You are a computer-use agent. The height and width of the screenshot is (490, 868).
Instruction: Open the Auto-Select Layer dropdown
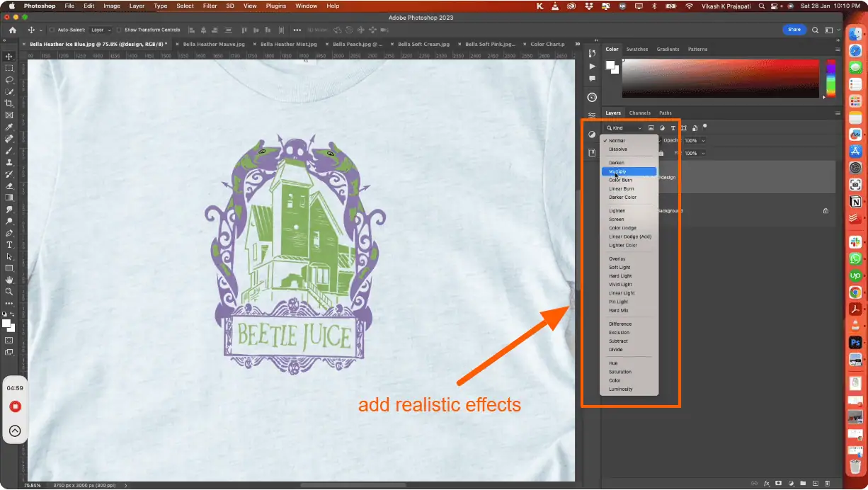(x=101, y=30)
